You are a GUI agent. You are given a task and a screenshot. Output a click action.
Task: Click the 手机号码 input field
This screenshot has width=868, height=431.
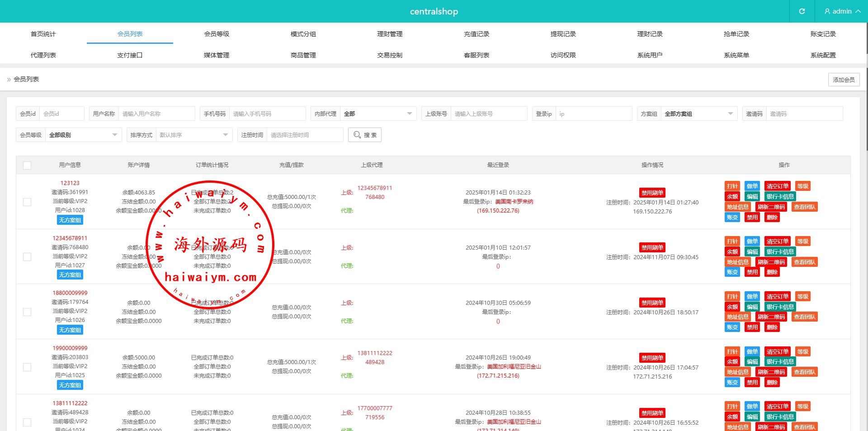(x=267, y=114)
